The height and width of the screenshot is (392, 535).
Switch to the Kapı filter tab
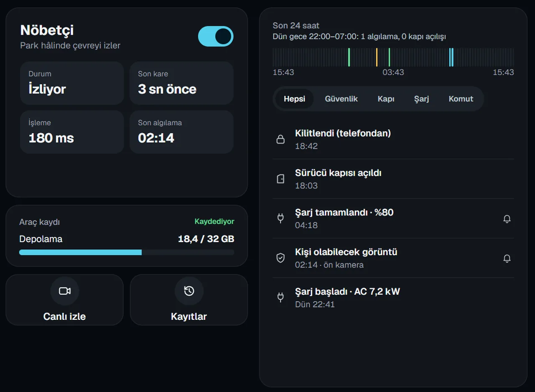click(x=386, y=99)
